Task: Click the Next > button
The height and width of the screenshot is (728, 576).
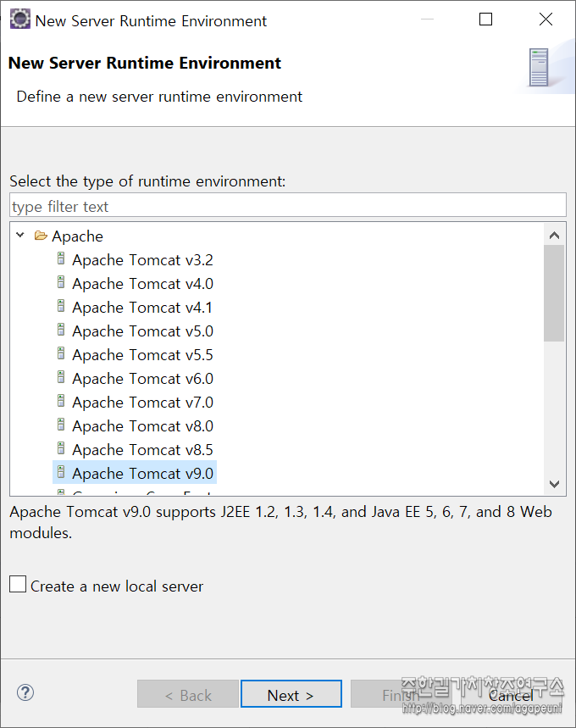Action: click(x=291, y=694)
